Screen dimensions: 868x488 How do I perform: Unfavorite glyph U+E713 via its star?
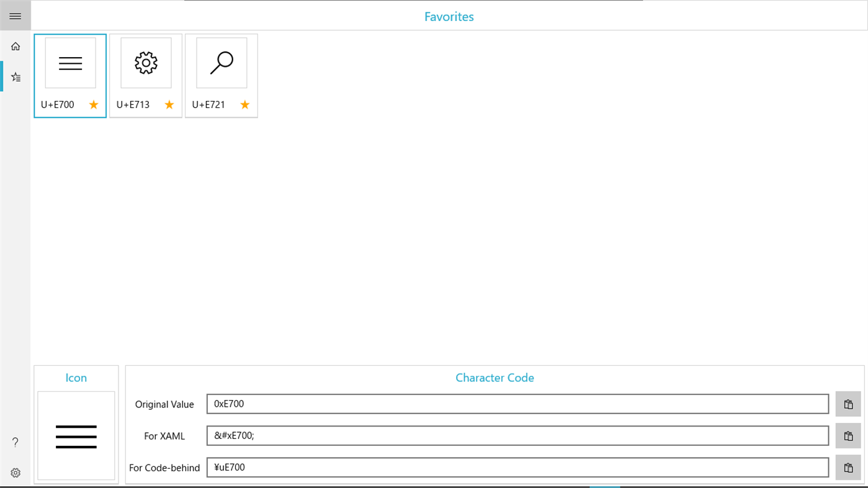169,105
